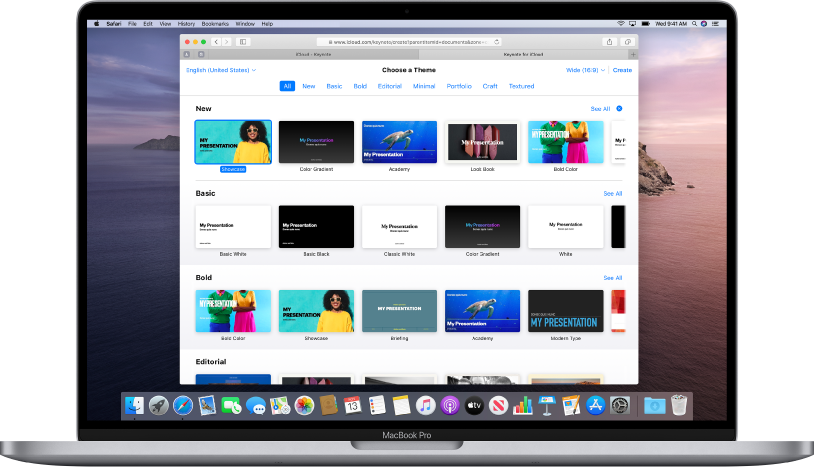814x468 pixels.
Task: Add a new Safari tab
Action: click(x=633, y=54)
